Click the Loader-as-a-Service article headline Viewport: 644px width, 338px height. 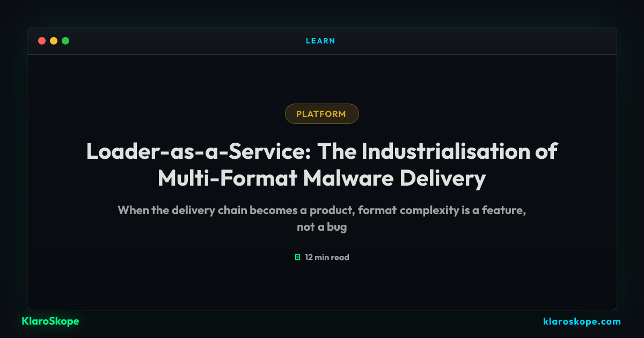(x=322, y=165)
